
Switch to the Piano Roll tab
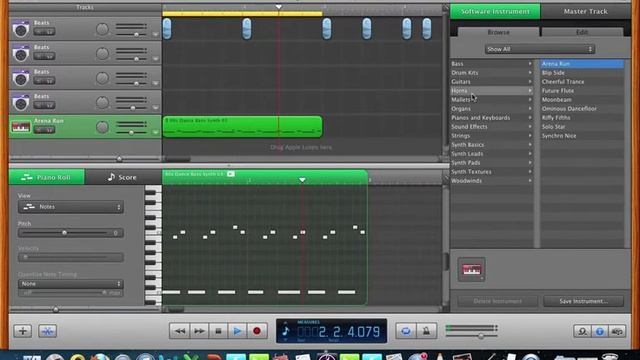coord(47,177)
